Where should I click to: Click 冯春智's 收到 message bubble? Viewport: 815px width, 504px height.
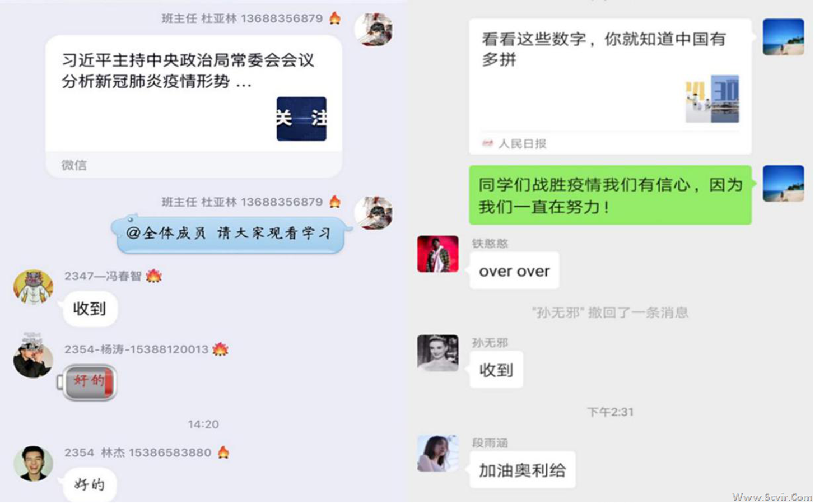click(x=90, y=309)
